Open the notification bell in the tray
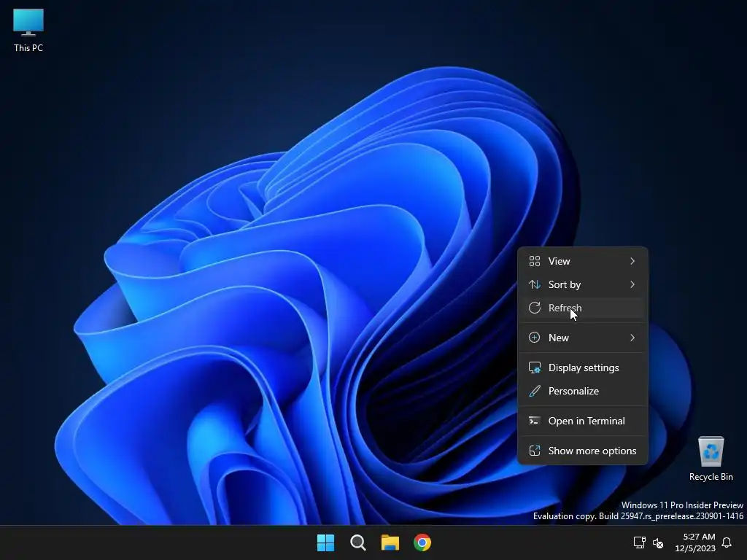 (x=727, y=542)
